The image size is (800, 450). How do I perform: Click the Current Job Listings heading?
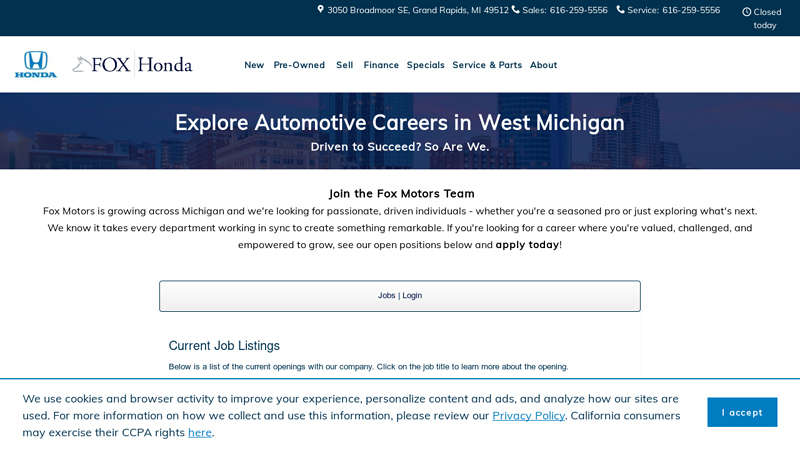(x=224, y=345)
